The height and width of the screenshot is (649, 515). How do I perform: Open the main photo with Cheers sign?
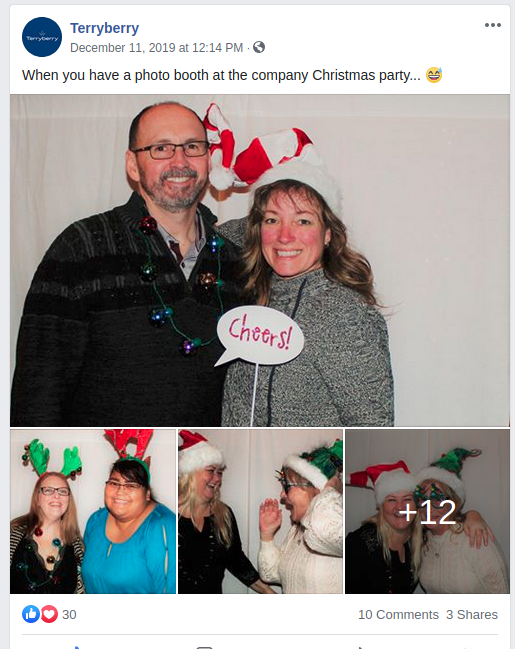pos(260,260)
